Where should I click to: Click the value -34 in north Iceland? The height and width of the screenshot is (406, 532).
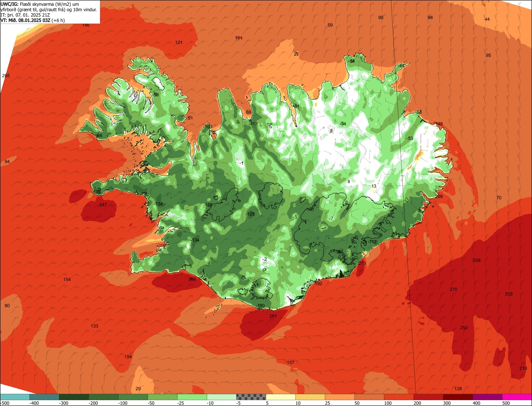click(x=342, y=124)
